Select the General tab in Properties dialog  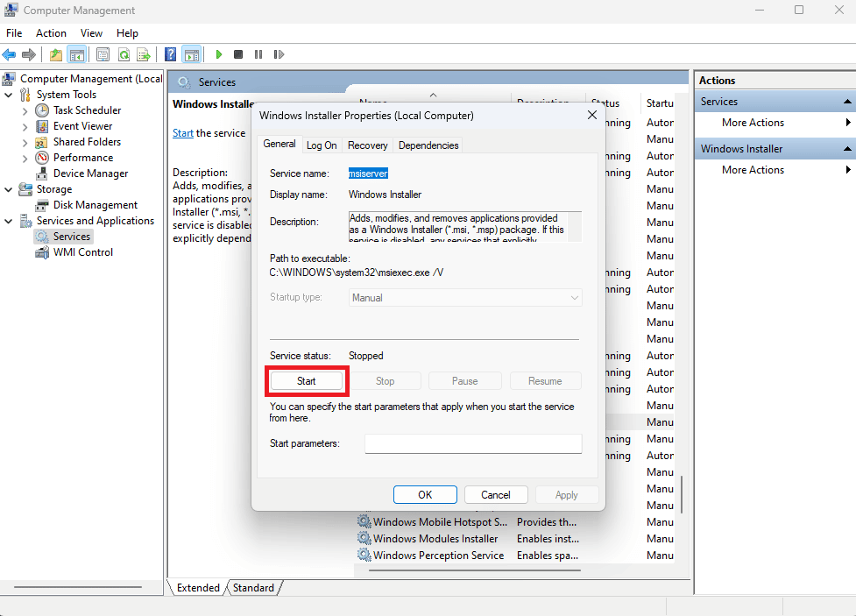click(279, 144)
